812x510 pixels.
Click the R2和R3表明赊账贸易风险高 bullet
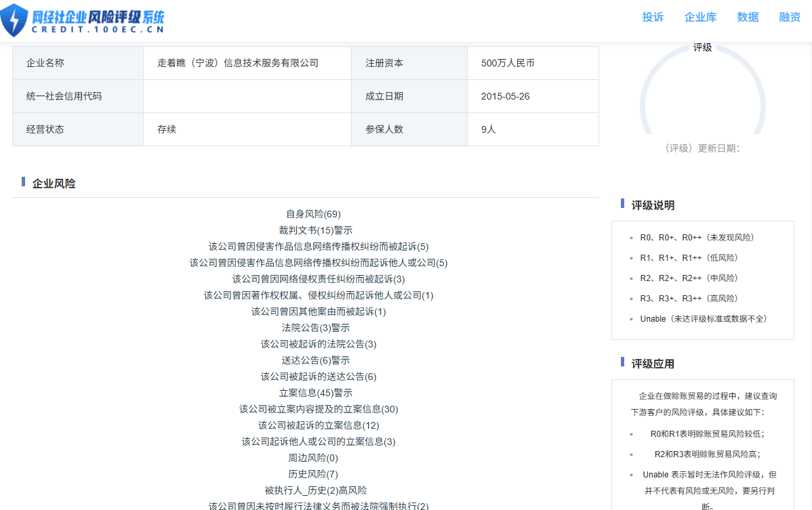(x=708, y=454)
